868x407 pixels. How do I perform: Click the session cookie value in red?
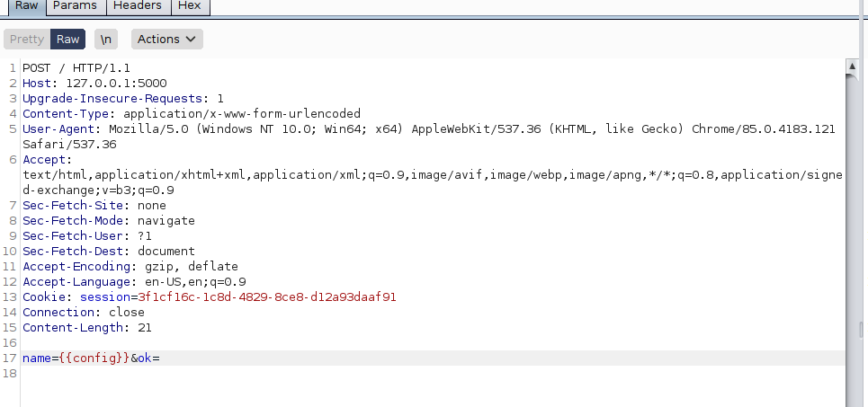click(x=267, y=297)
